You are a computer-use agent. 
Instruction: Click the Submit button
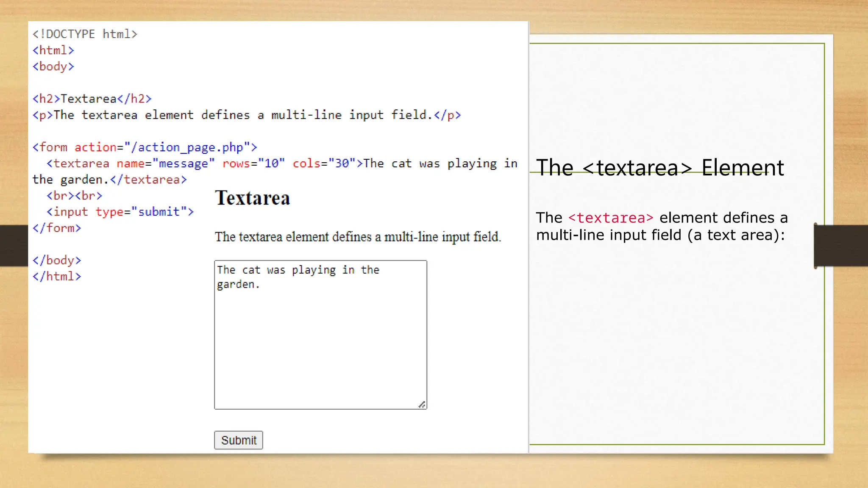(239, 440)
